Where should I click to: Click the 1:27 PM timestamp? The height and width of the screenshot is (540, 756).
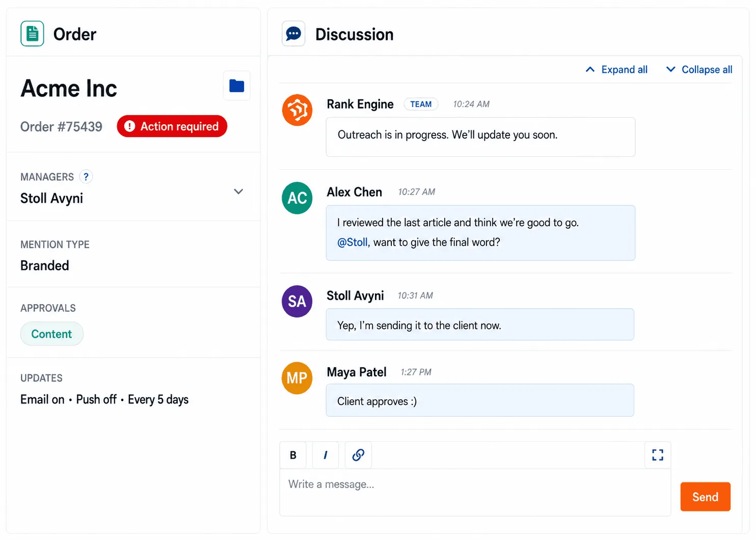[416, 372]
